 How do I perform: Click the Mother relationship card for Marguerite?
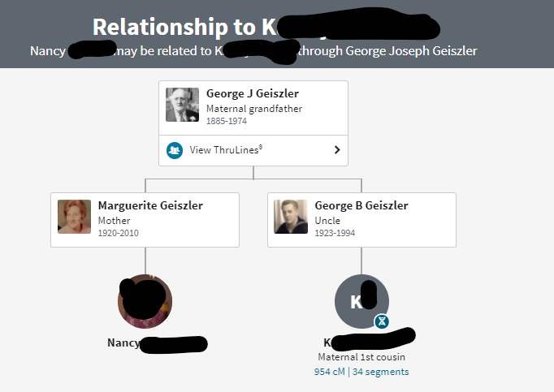point(145,220)
